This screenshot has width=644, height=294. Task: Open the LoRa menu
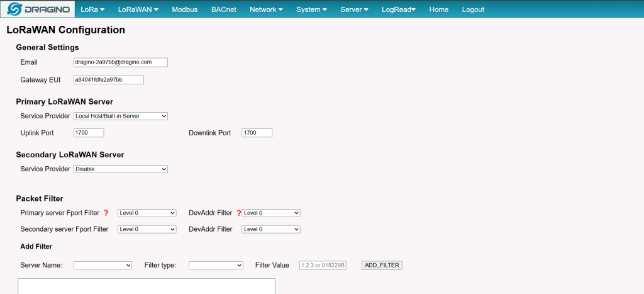pyautogui.click(x=92, y=9)
